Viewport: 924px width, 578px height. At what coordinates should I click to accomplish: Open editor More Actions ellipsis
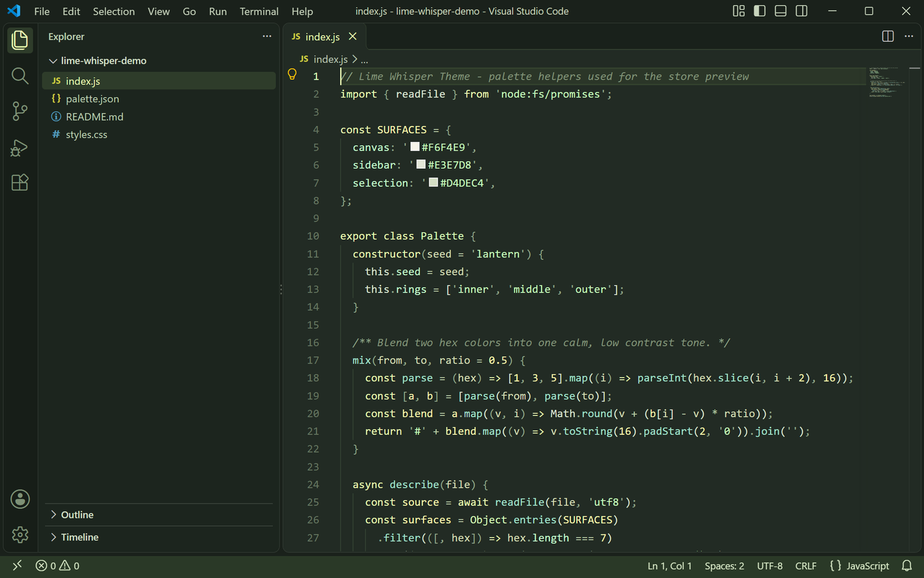coord(909,37)
